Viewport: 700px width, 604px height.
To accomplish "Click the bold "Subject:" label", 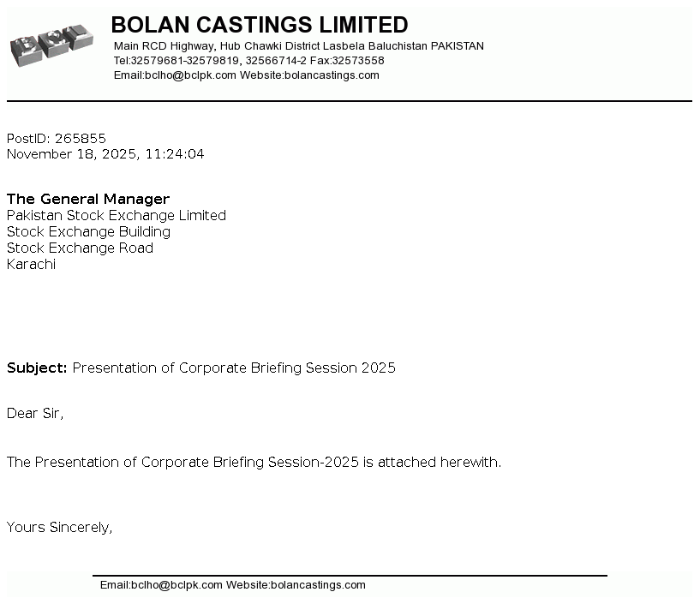I will 37,368.
